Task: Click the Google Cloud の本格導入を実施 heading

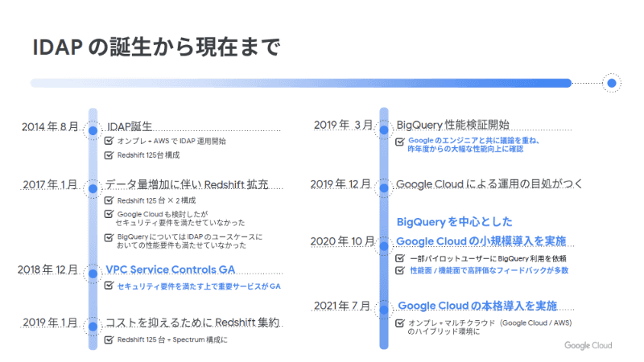Action: tap(477, 306)
